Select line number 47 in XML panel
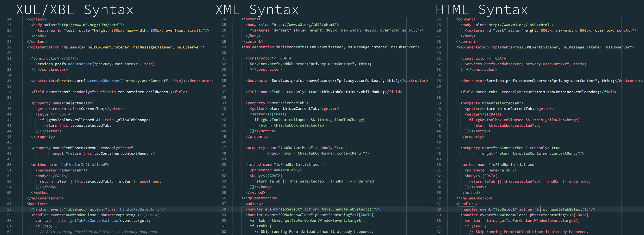 (x=224, y=148)
